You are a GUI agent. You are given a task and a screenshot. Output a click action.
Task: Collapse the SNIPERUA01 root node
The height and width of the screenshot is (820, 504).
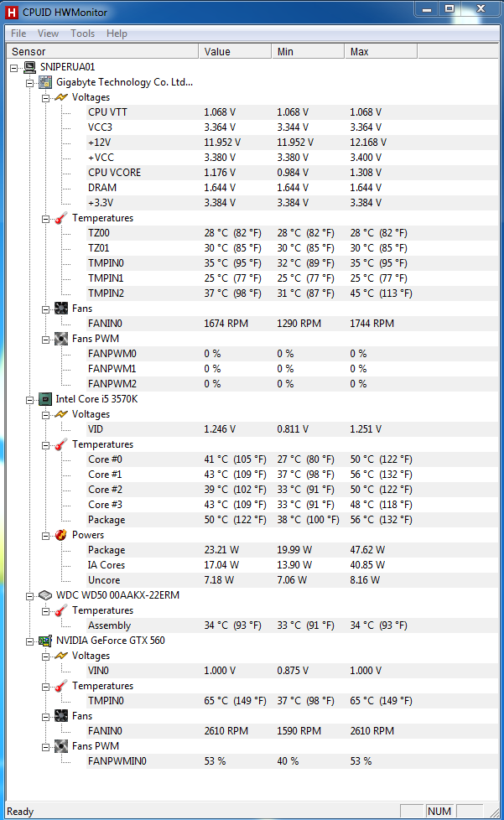pos(14,67)
